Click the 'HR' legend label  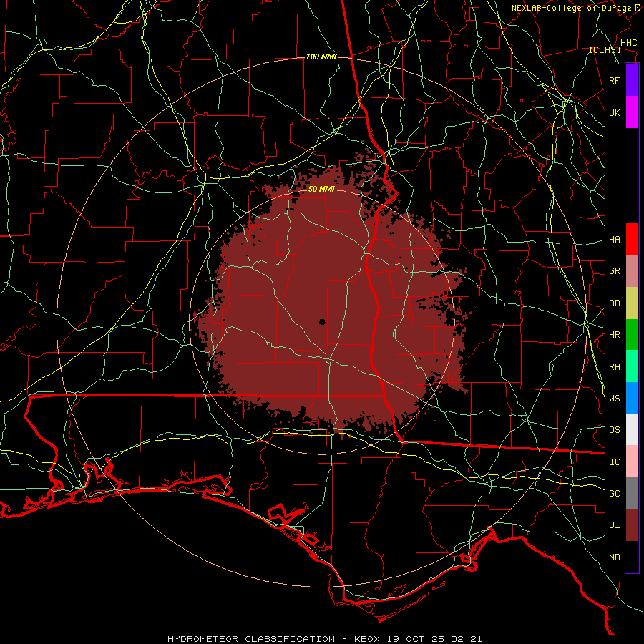click(615, 335)
